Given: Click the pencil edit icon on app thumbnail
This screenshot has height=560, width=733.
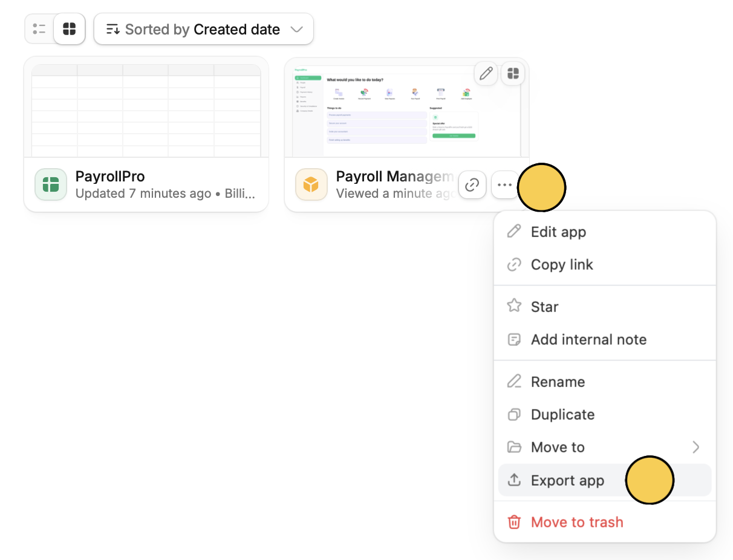Looking at the screenshot, I should [x=486, y=74].
